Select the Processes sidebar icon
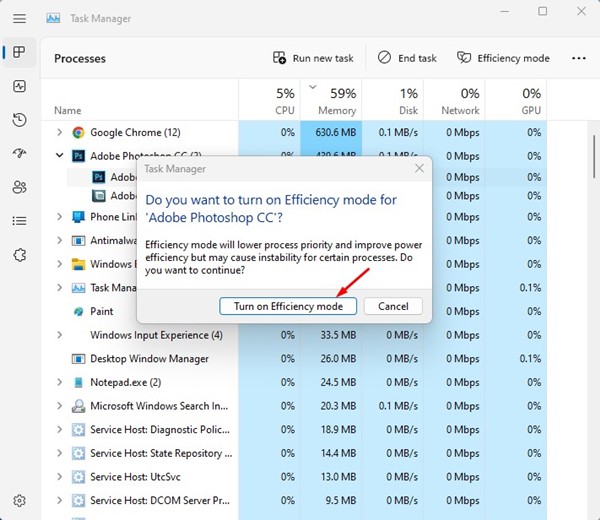 (x=19, y=52)
